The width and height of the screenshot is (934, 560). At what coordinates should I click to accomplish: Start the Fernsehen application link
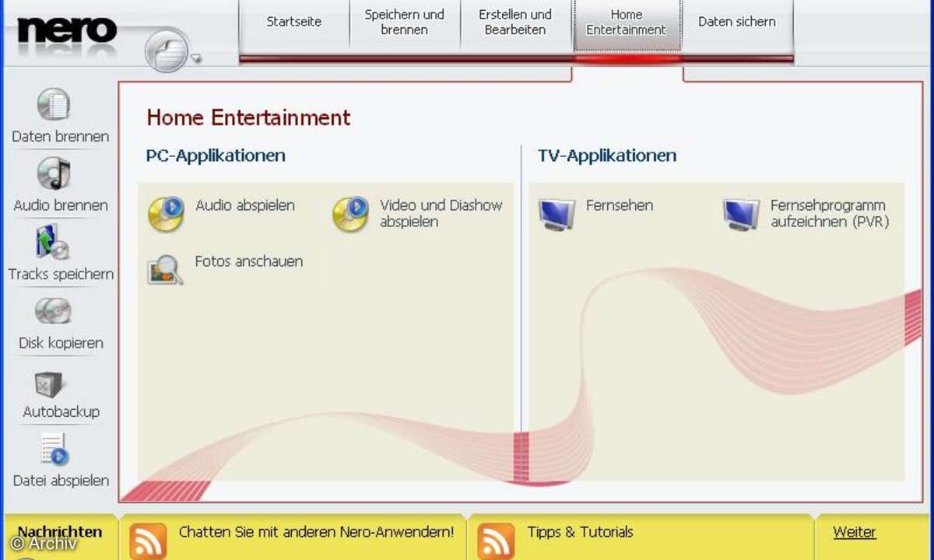coord(620,205)
